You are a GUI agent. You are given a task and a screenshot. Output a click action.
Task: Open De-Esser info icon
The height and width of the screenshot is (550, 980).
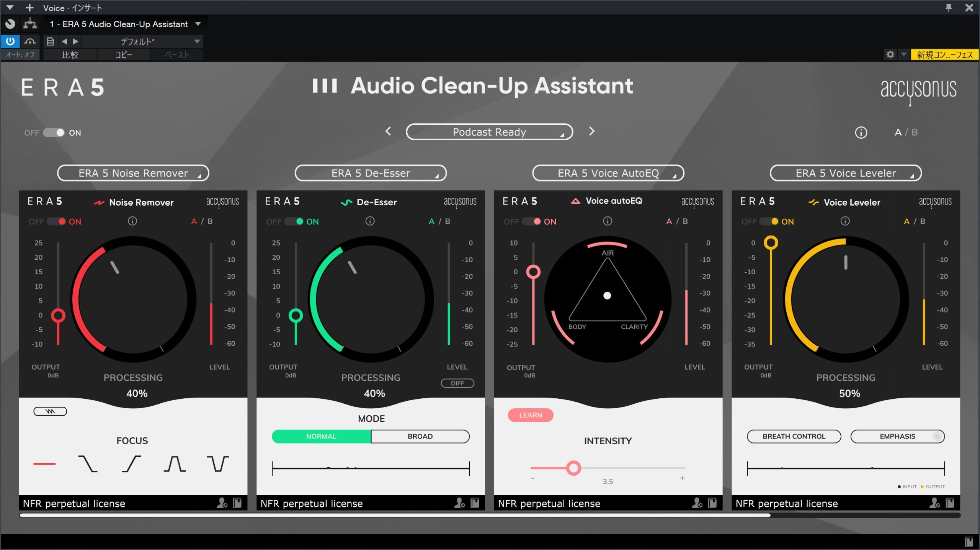coord(370,221)
